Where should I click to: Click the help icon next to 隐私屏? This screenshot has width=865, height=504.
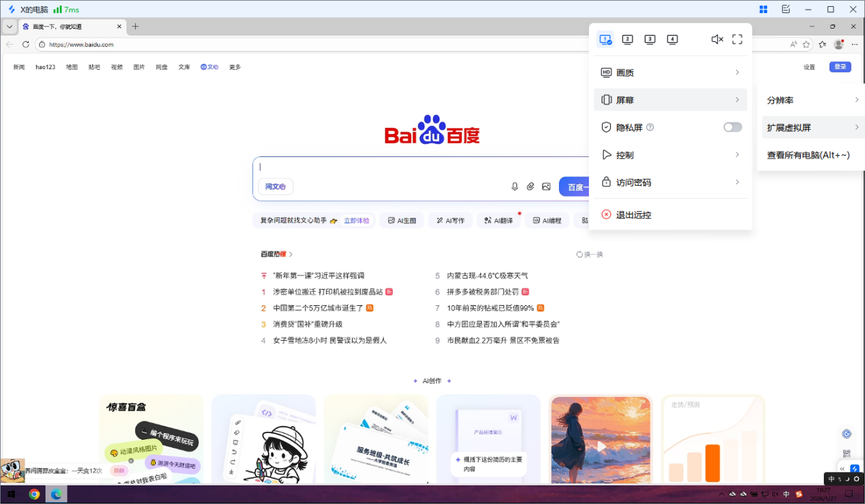[650, 127]
